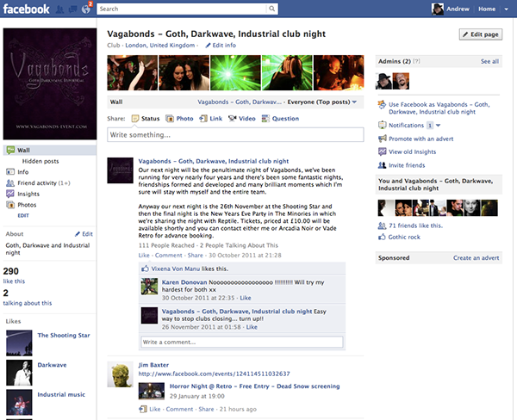Open The Shooting Star liked page
The height and width of the screenshot is (420, 517).
[64, 336]
